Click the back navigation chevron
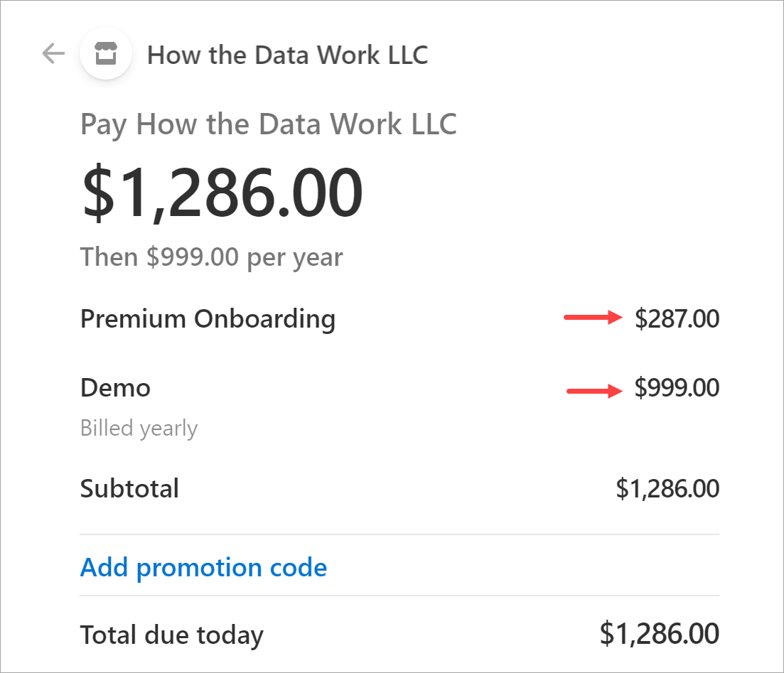Screen dimensions: 784x673 [x=53, y=53]
